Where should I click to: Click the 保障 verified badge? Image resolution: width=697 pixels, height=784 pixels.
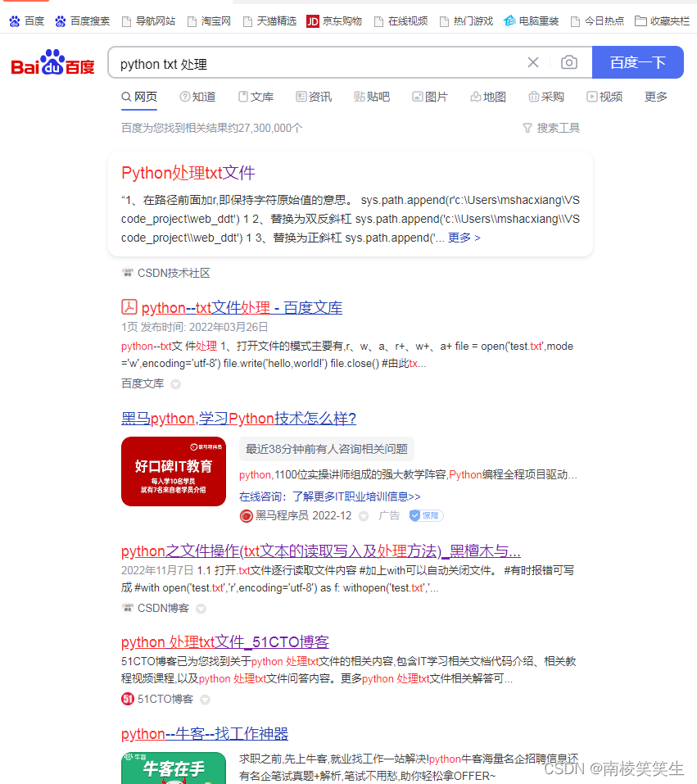[426, 515]
